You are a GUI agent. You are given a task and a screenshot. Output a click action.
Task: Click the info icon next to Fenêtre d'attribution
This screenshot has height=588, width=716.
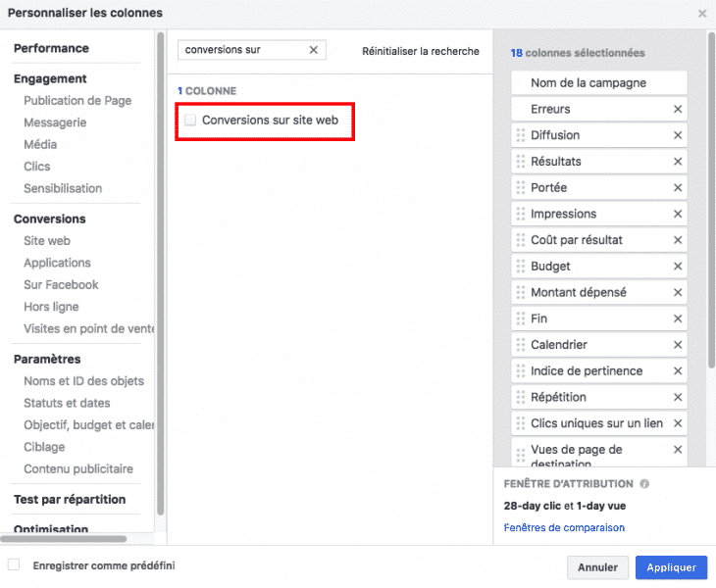pos(644,484)
